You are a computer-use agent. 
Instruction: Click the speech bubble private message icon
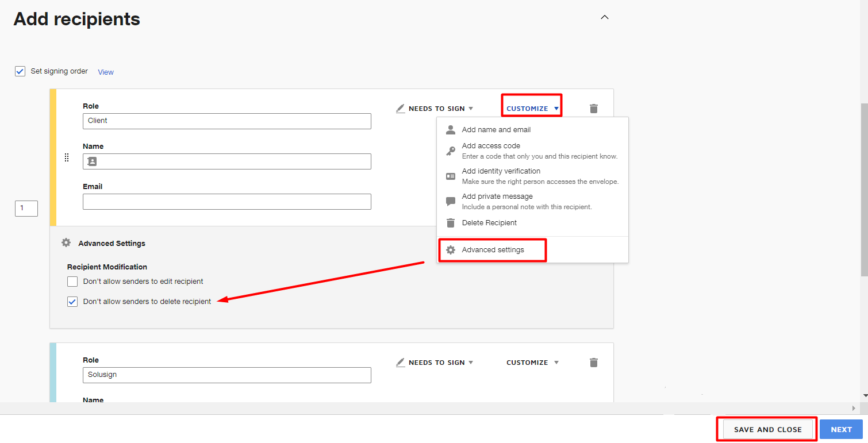coord(450,201)
